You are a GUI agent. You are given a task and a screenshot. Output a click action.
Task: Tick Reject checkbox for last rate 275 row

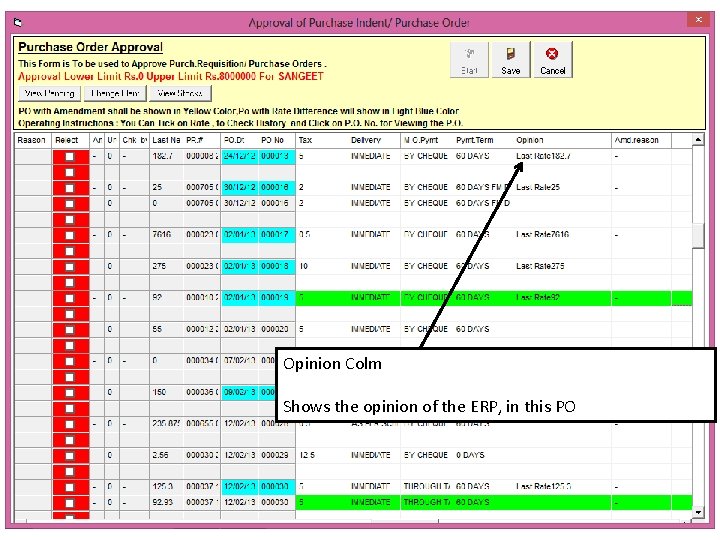tap(69, 266)
